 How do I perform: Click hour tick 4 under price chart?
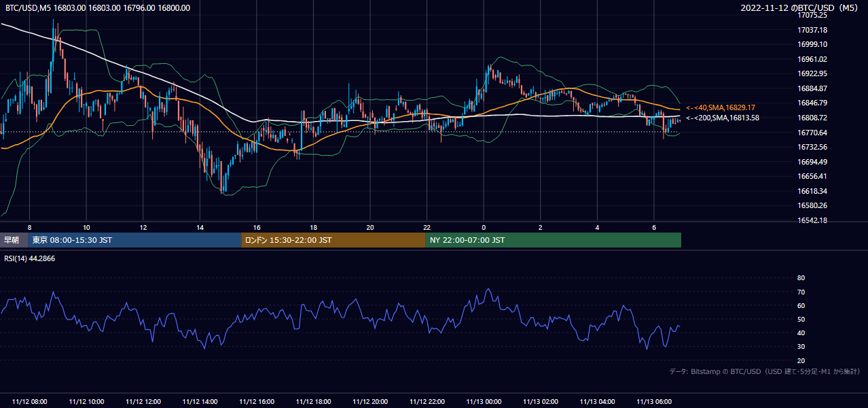(597, 227)
